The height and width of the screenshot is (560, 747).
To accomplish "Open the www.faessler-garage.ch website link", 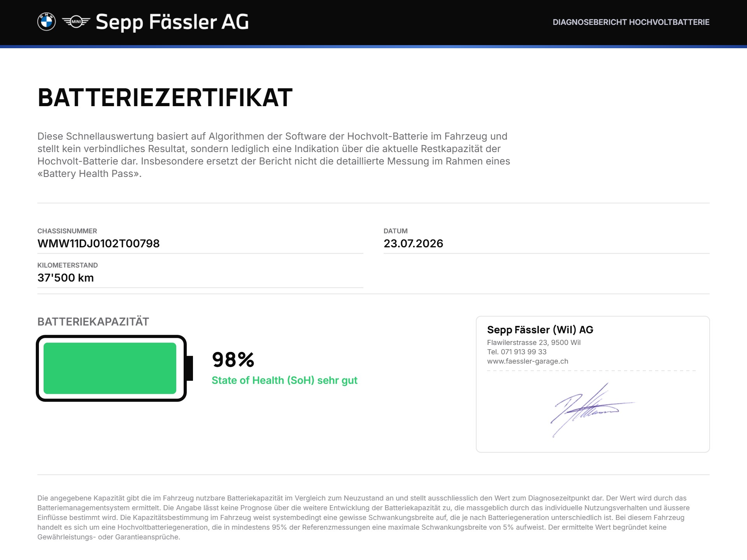I will pos(528,361).
